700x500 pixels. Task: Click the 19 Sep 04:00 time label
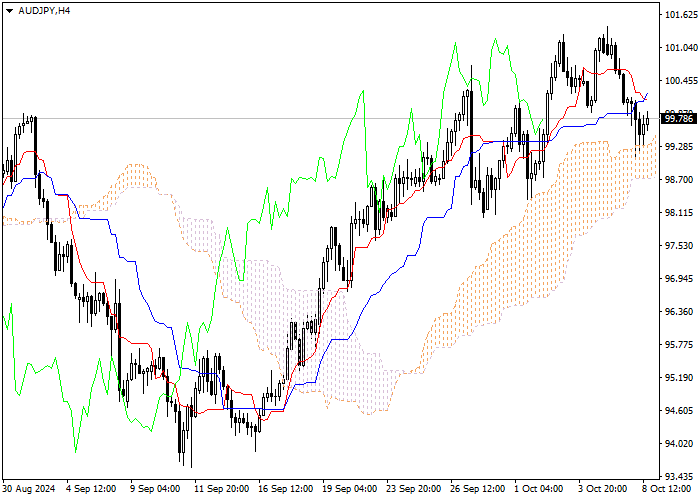point(350,489)
